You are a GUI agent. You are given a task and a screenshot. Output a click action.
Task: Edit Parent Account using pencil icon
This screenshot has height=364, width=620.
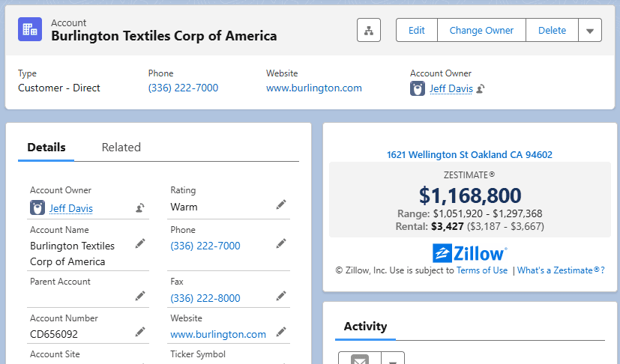coord(140,296)
